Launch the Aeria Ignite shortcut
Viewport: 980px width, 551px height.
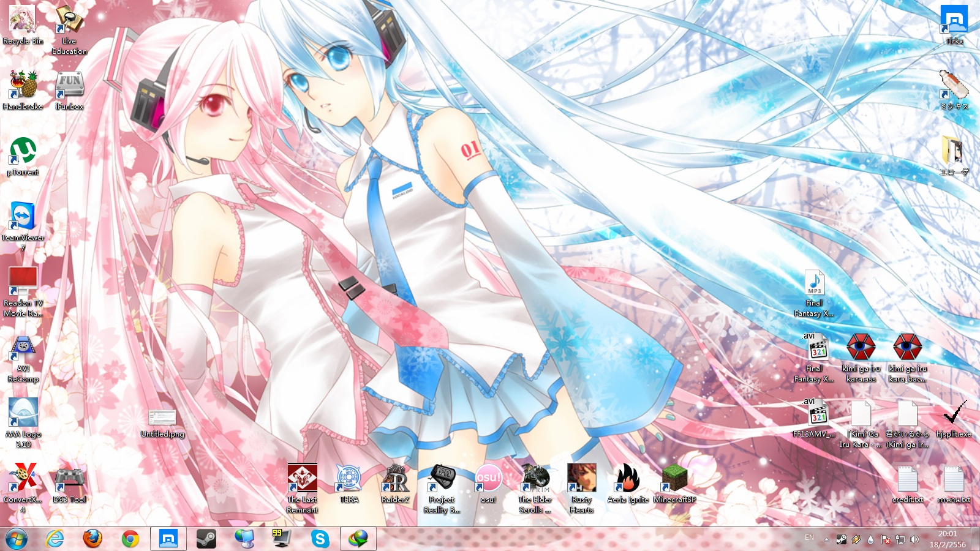point(628,484)
